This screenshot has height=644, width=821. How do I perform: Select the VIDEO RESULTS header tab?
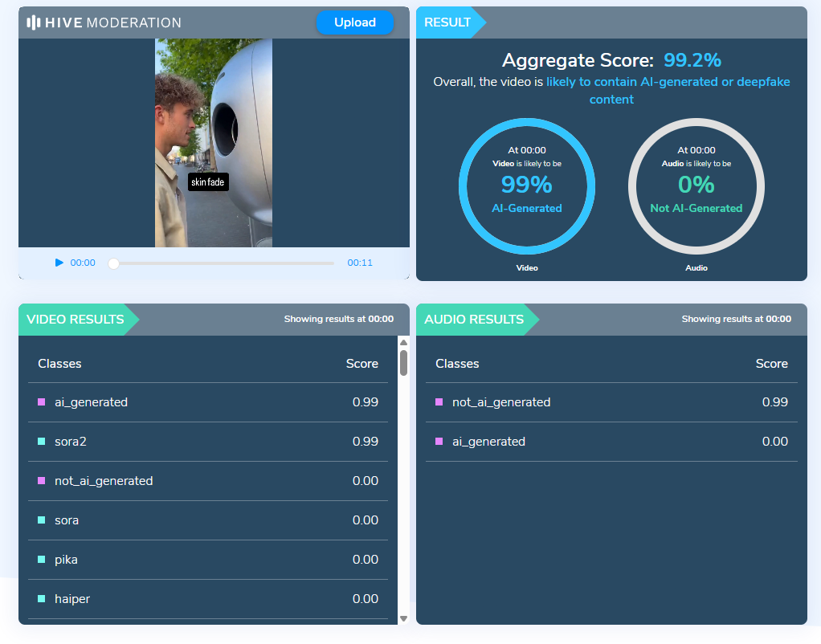click(x=76, y=320)
